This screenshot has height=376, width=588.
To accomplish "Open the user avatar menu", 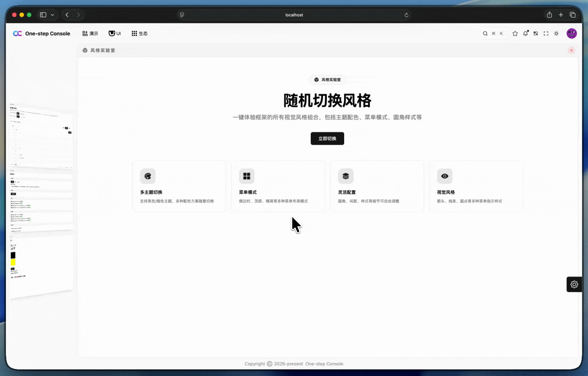I will (x=572, y=33).
